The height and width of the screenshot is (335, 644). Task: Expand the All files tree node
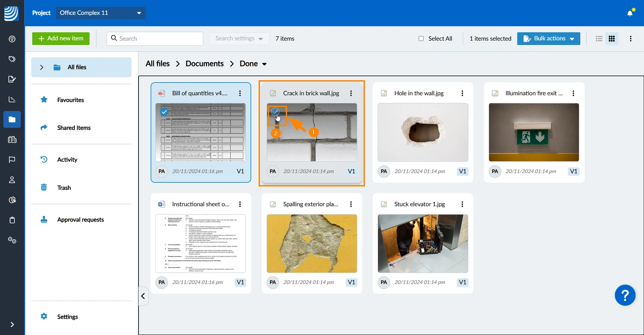(41, 68)
